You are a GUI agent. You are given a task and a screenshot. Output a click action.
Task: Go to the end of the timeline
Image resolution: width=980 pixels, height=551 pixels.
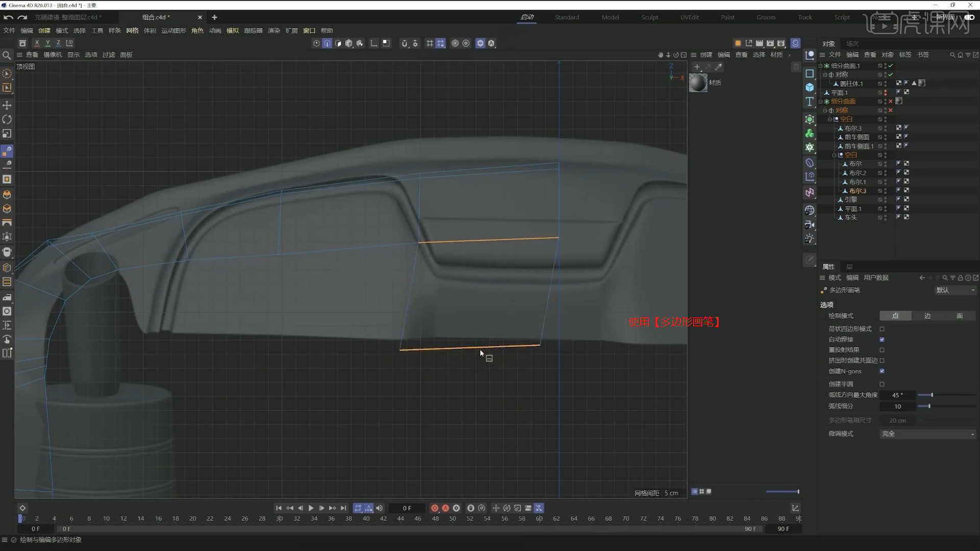pyautogui.click(x=344, y=508)
